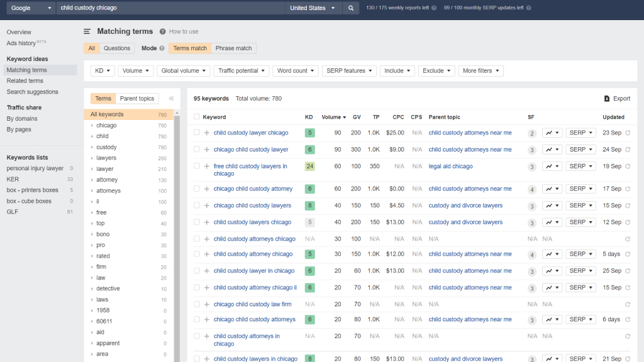The height and width of the screenshot is (362, 644).
Task: Check the select-all keywords checkbox in the table header
Action: coord(197,117)
